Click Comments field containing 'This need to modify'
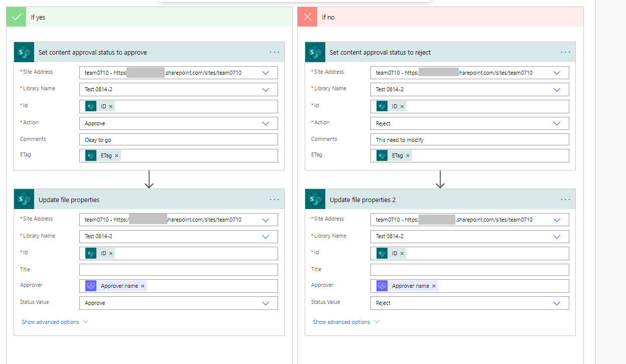Viewport: 626px width, 364px height. click(469, 140)
